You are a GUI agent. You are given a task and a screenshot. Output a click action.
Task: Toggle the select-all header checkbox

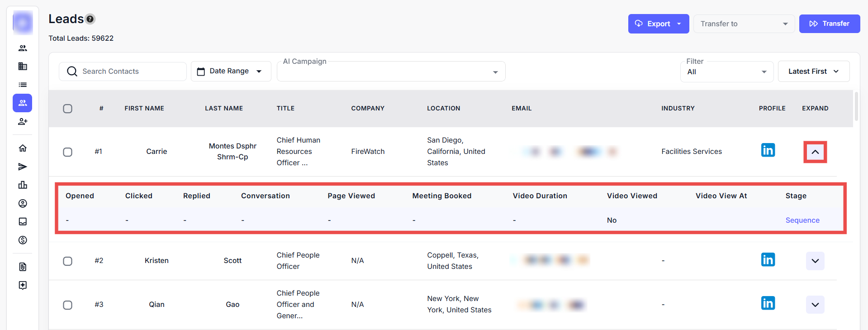[68, 109]
